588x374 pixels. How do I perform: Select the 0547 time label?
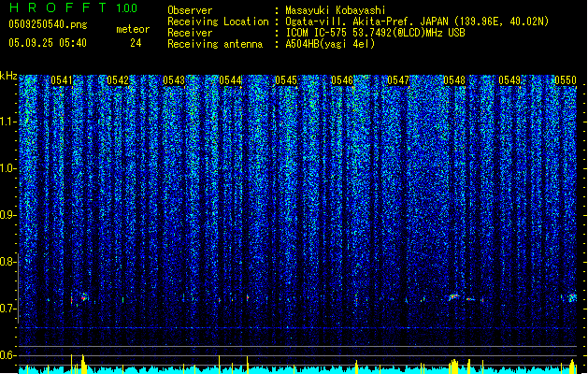pyautogui.click(x=398, y=80)
